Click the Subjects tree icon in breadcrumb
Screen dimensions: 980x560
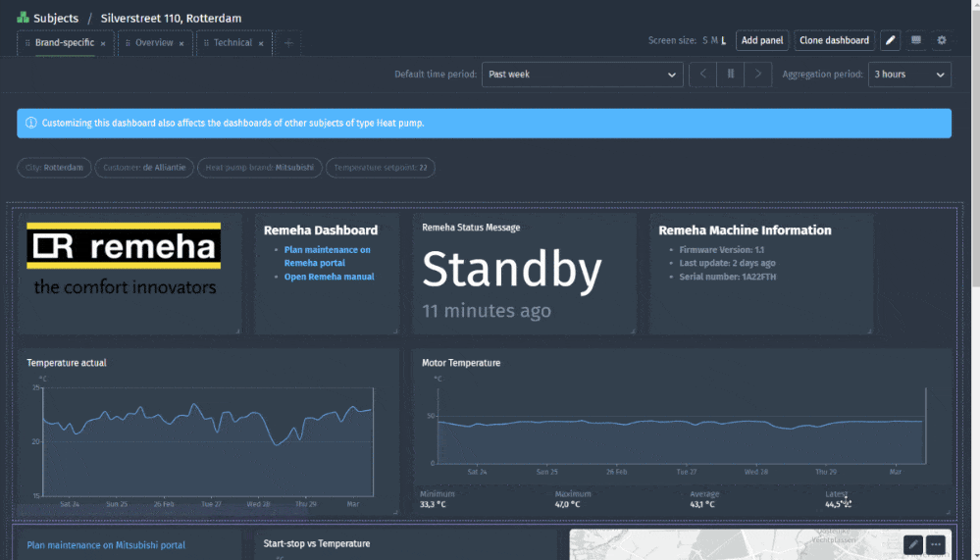(x=23, y=18)
